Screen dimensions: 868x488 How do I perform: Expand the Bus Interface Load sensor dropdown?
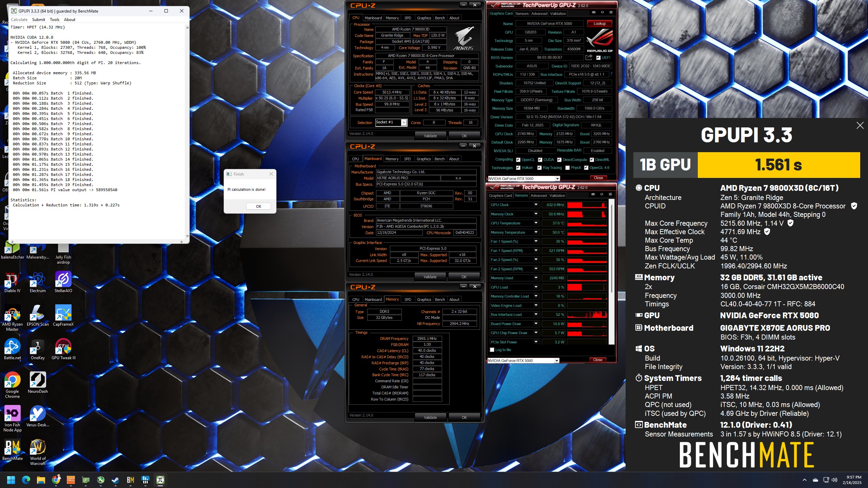pyautogui.click(x=536, y=314)
